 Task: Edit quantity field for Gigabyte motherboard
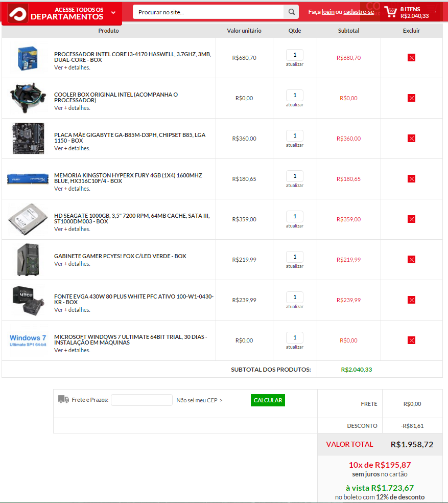click(295, 135)
